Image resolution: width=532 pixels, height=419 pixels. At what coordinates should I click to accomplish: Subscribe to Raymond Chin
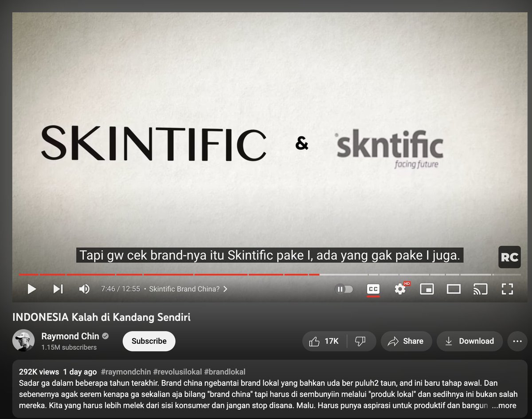coord(149,341)
